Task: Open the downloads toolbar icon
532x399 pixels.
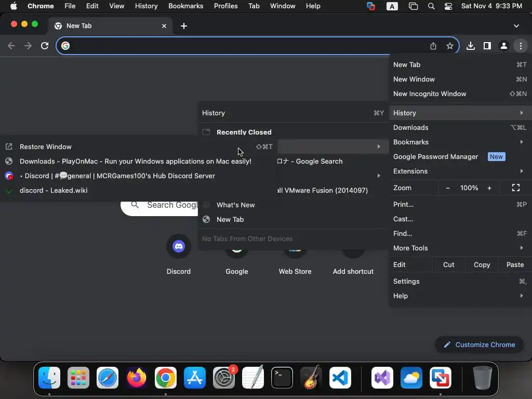Action: [x=471, y=46]
